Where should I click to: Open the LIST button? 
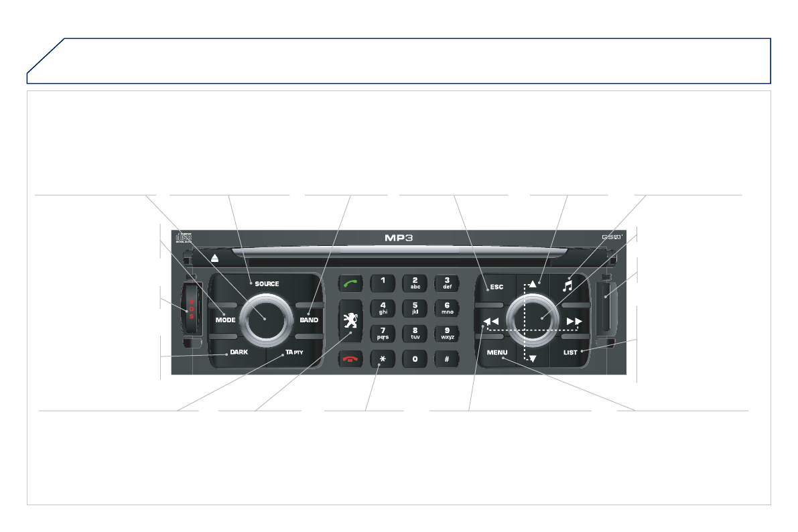[x=570, y=352]
